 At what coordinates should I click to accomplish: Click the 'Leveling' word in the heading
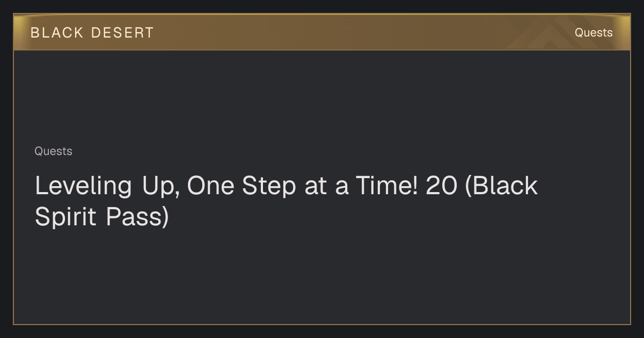[x=83, y=186]
